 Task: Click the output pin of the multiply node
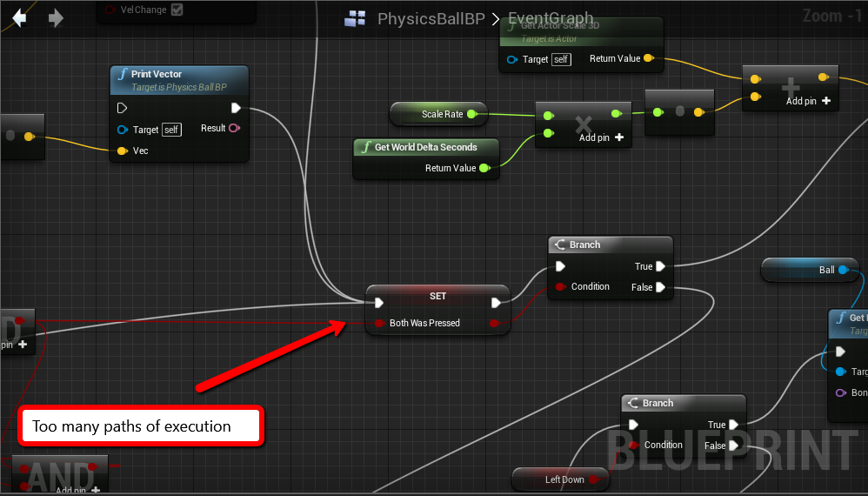coord(616,113)
